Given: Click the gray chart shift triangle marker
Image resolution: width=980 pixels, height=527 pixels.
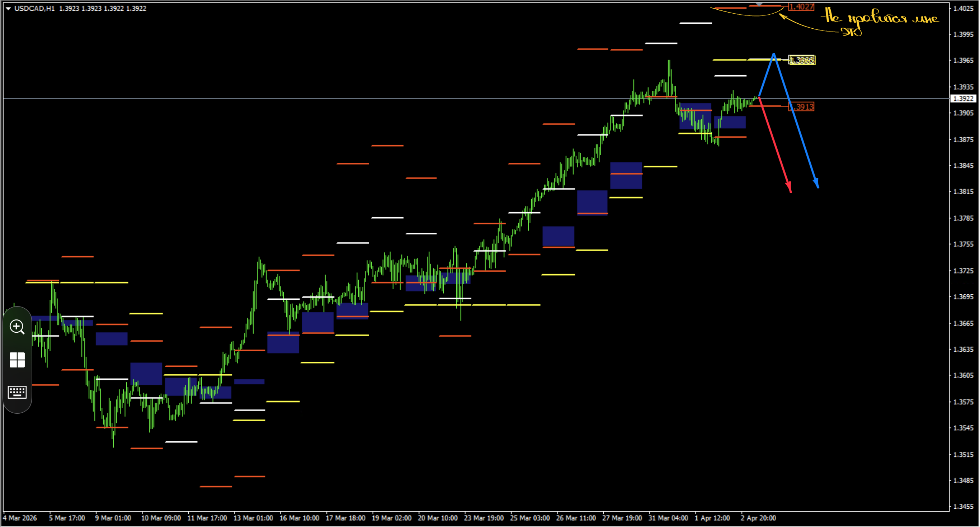Looking at the screenshot, I should click(759, 4).
